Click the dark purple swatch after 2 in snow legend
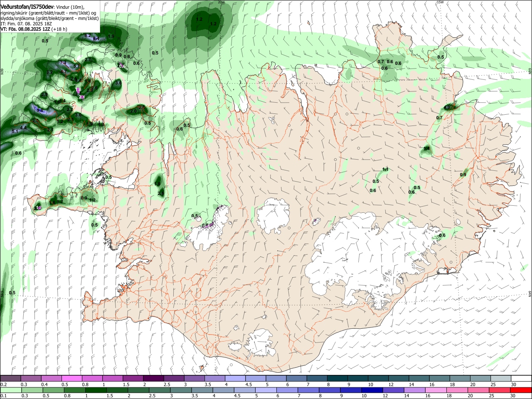This screenshot has height=399, width=532. [153, 379]
